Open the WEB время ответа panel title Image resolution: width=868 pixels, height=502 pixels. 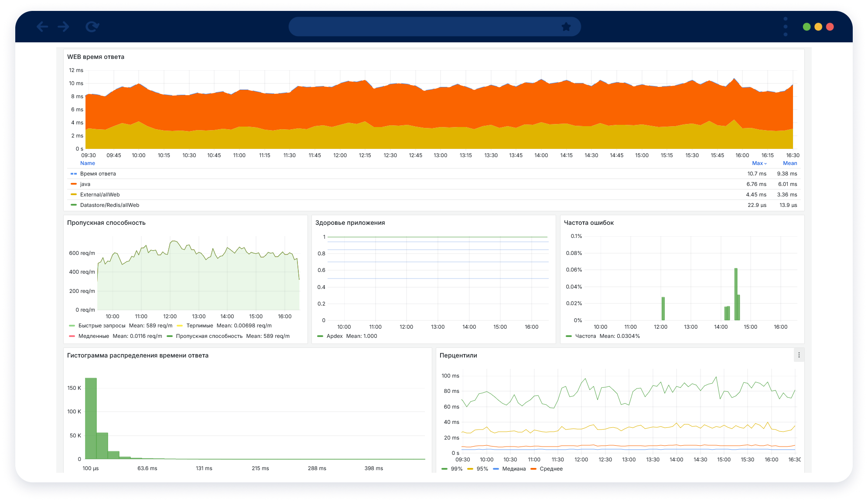[96, 57]
